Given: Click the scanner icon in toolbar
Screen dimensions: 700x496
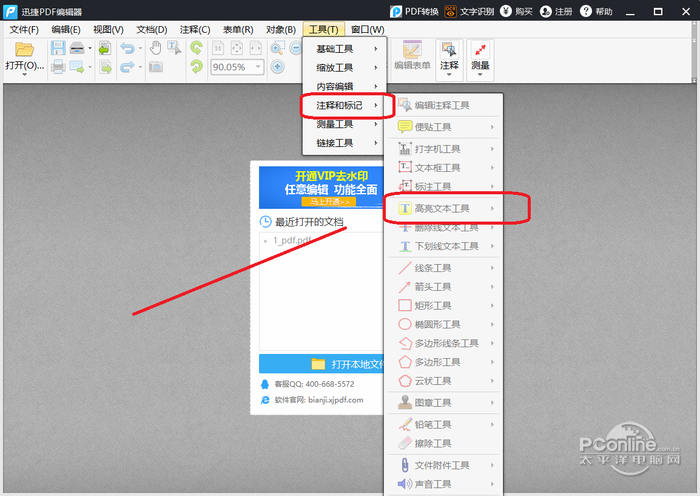Looking at the screenshot, I should tap(77, 48).
